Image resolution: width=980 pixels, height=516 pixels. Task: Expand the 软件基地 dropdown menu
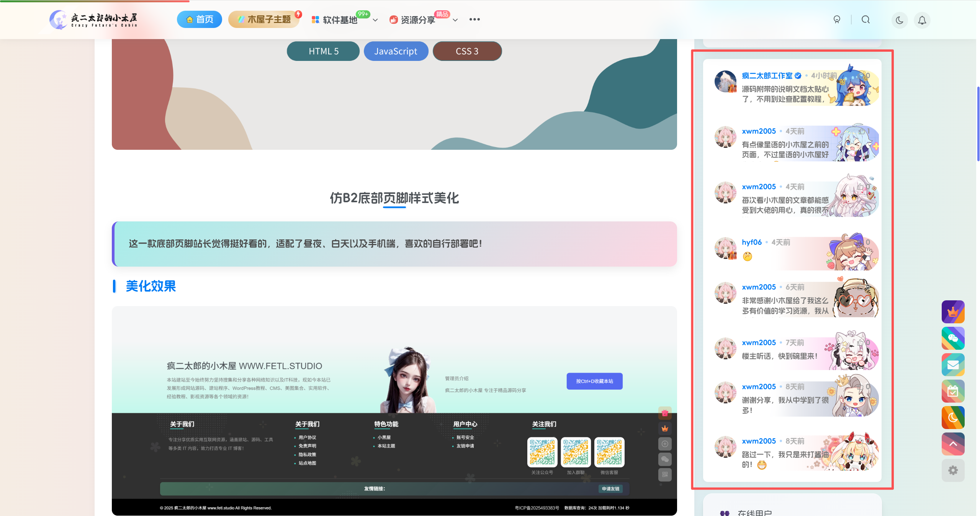[374, 20]
